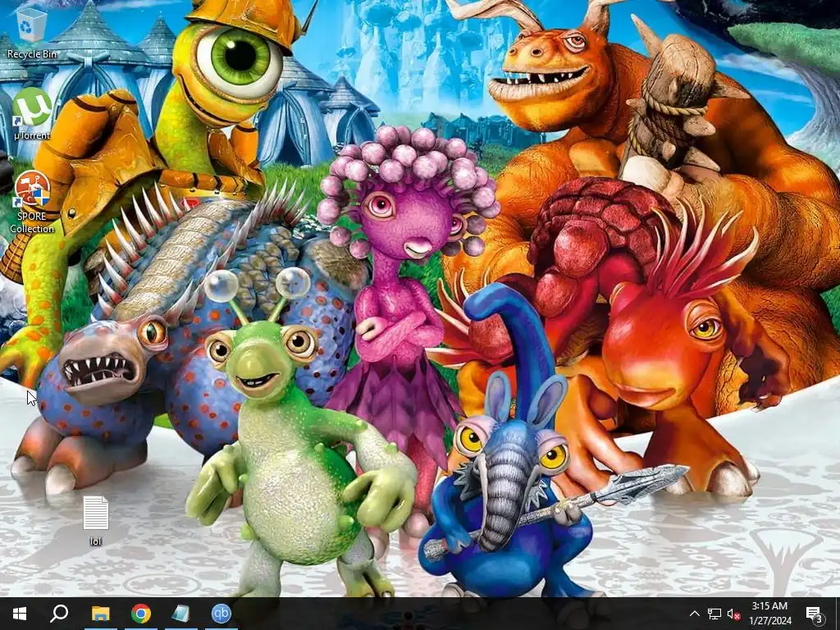Open the muted volume tray icon

733,614
